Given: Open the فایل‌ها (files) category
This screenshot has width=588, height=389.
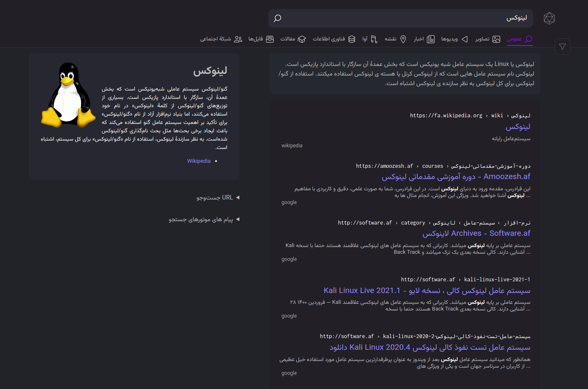Looking at the screenshot, I should [261, 39].
